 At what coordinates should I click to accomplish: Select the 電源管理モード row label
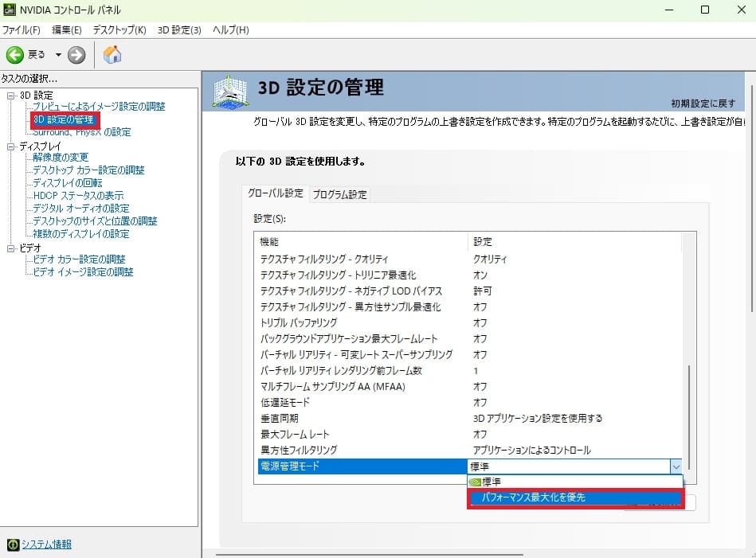(x=290, y=466)
